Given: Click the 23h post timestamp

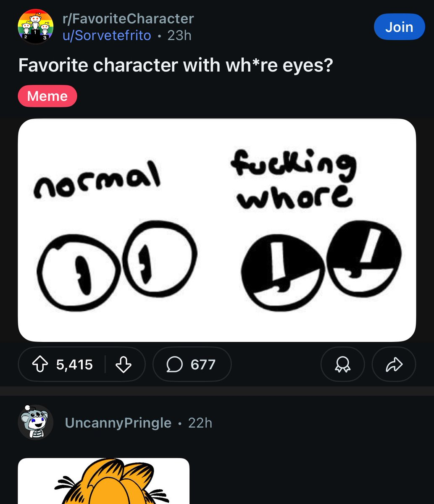Looking at the screenshot, I should point(179,35).
